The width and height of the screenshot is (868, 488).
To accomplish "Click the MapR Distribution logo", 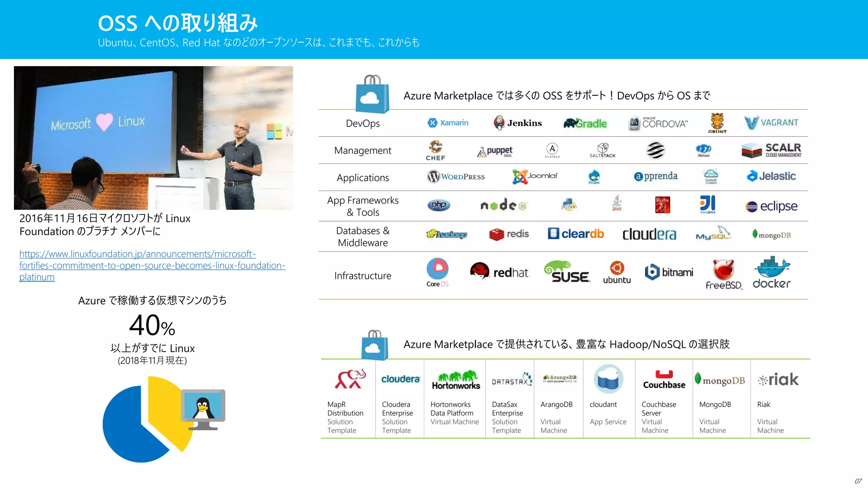I will pyautogui.click(x=351, y=378).
